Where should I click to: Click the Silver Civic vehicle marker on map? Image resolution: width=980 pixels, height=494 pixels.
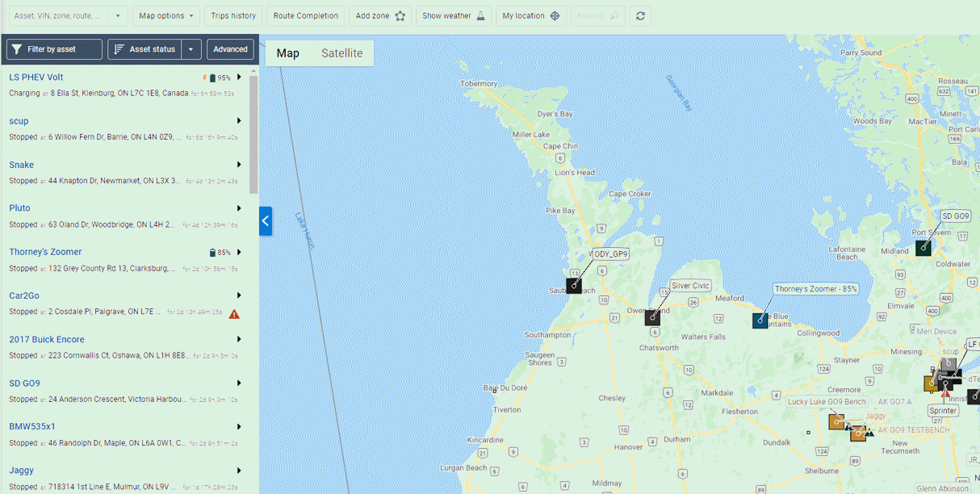click(x=652, y=317)
